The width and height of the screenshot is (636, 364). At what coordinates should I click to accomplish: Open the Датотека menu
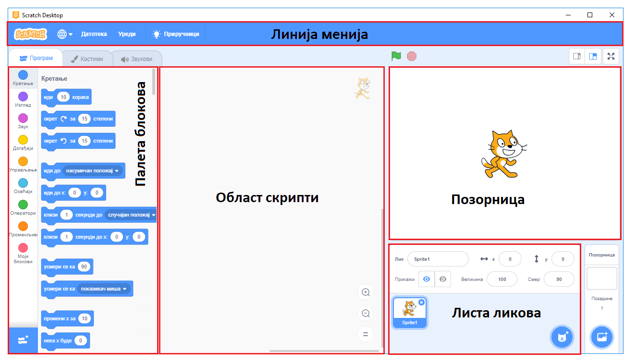[x=94, y=34]
